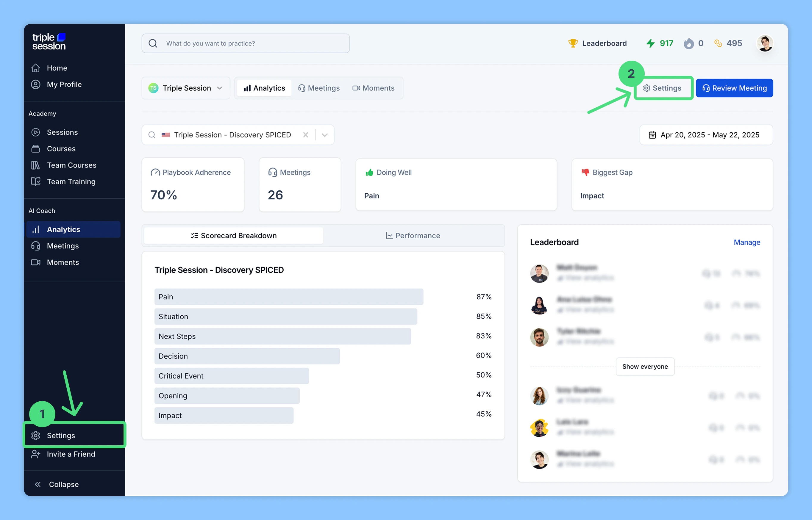Click the Biggest Gap thumbs-down icon
Screen dimensions: 812x520
pos(585,173)
